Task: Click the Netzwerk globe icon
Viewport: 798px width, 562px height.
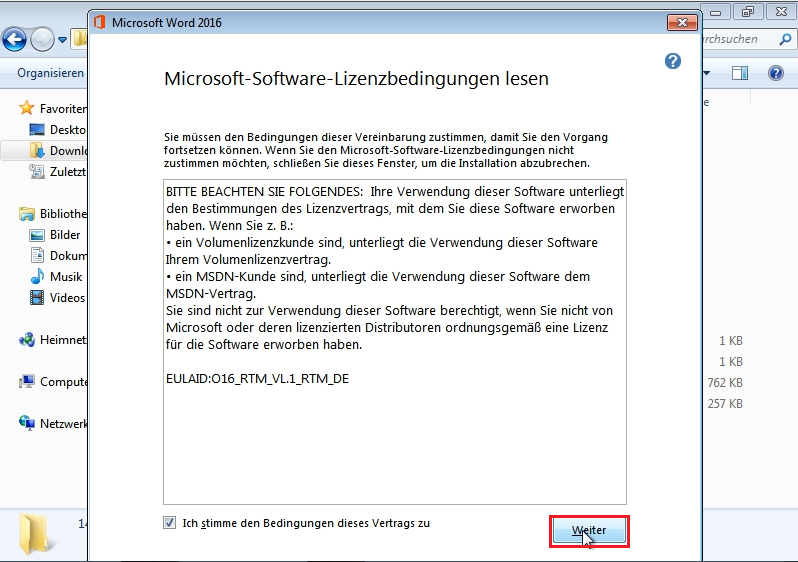Action: point(26,423)
